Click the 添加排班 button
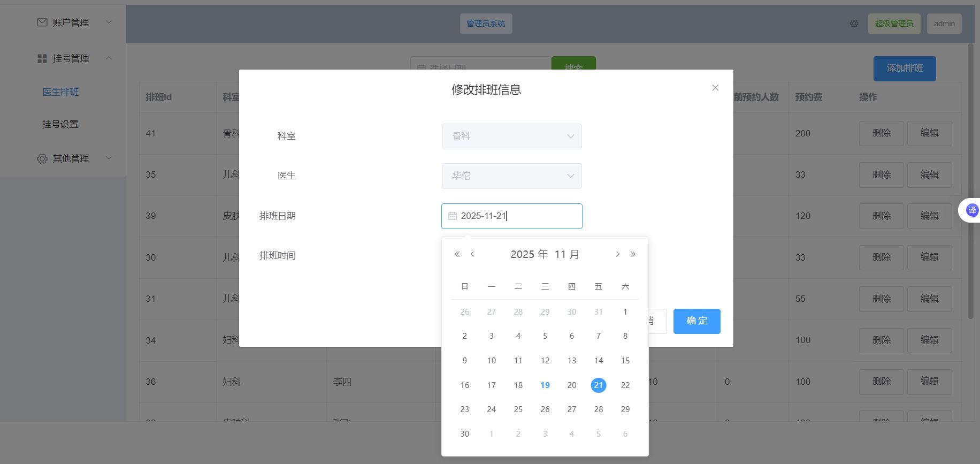The image size is (980, 464). tap(904, 69)
